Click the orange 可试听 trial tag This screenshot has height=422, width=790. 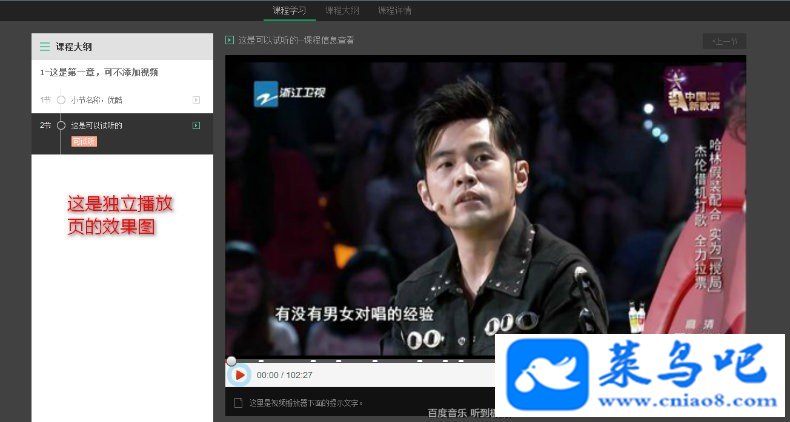pos(84,142)
